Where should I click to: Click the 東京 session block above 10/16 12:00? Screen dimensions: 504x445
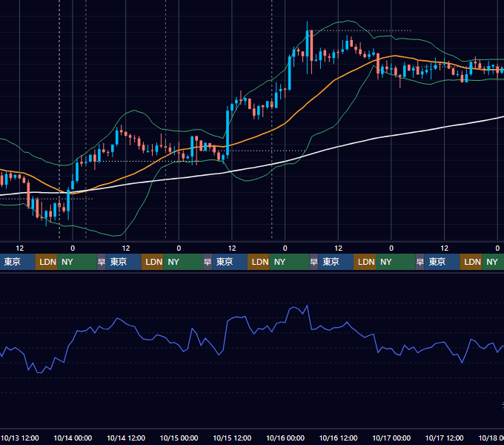pos(336,262)
